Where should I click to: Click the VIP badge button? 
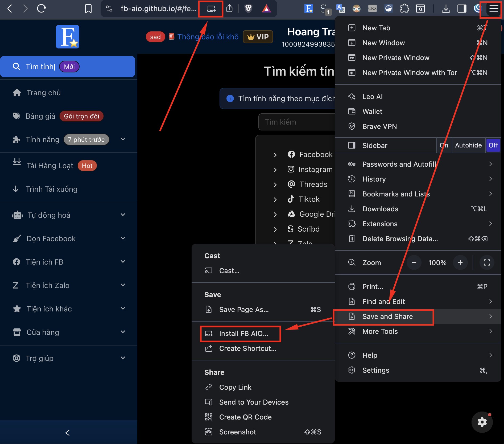258,37
